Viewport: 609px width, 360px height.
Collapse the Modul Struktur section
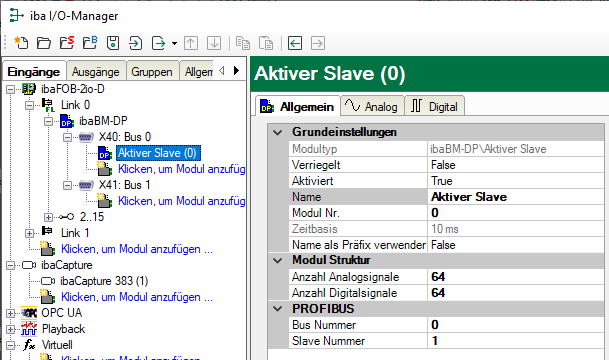(277, 260)
